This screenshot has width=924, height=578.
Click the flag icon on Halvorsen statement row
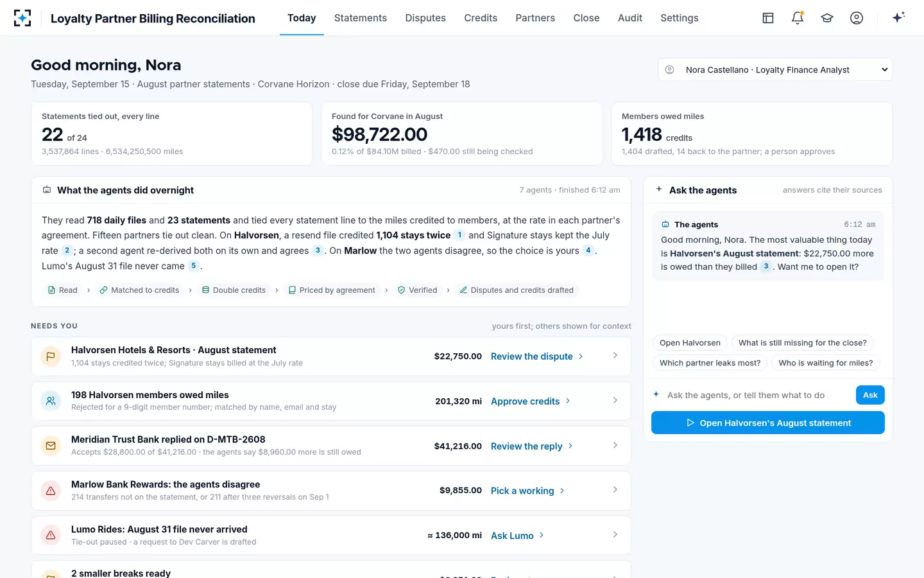coord(51,356)
